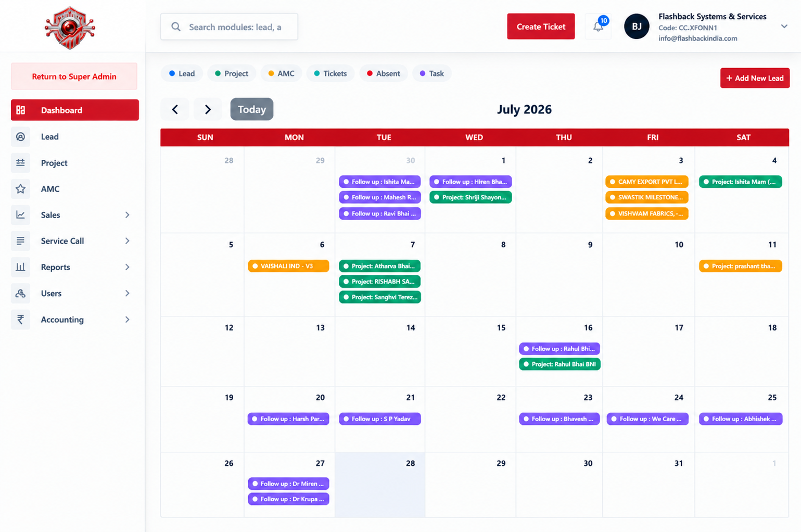The image size is (801, 532).
Task: Click the Project sliders icon
Action: 20,163
